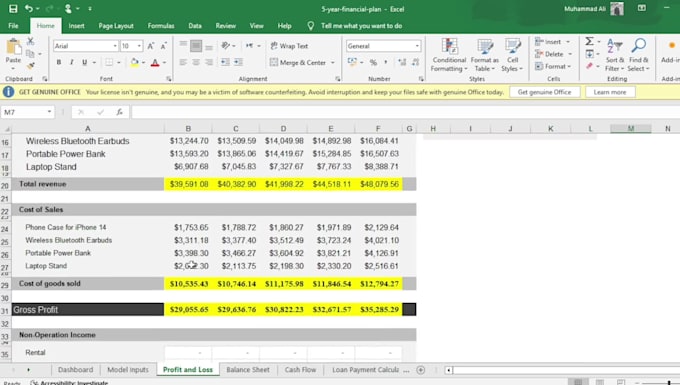Apply red font color
Viewport: 680px width, 385px height.
155,63
